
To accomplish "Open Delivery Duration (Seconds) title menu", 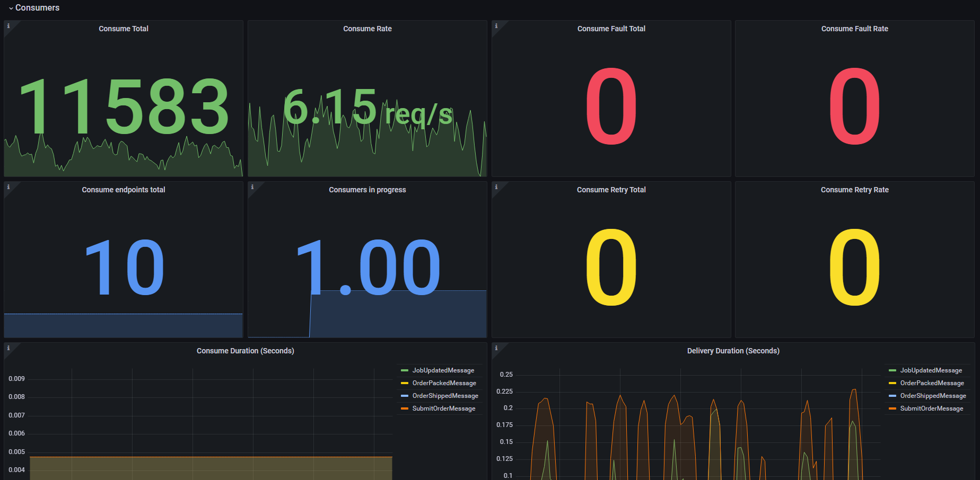I will tap(733, 351).
